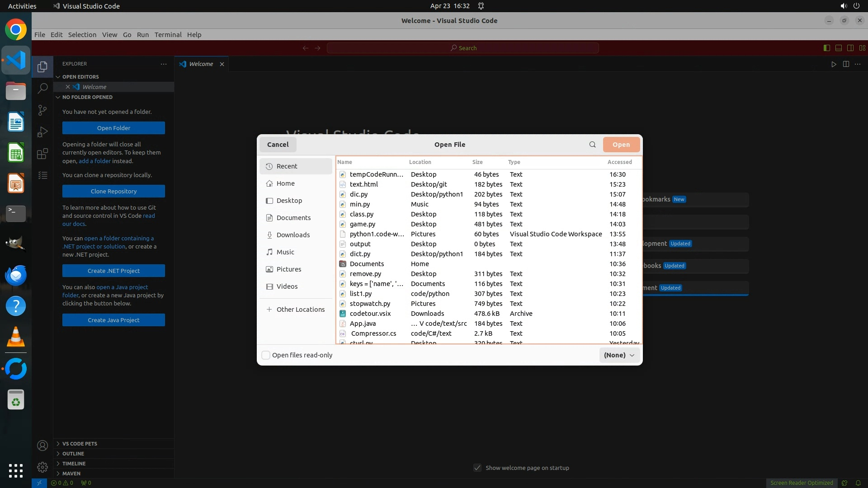Open Thunderbird from the Ubuntu dock

(x=16, y=275)
